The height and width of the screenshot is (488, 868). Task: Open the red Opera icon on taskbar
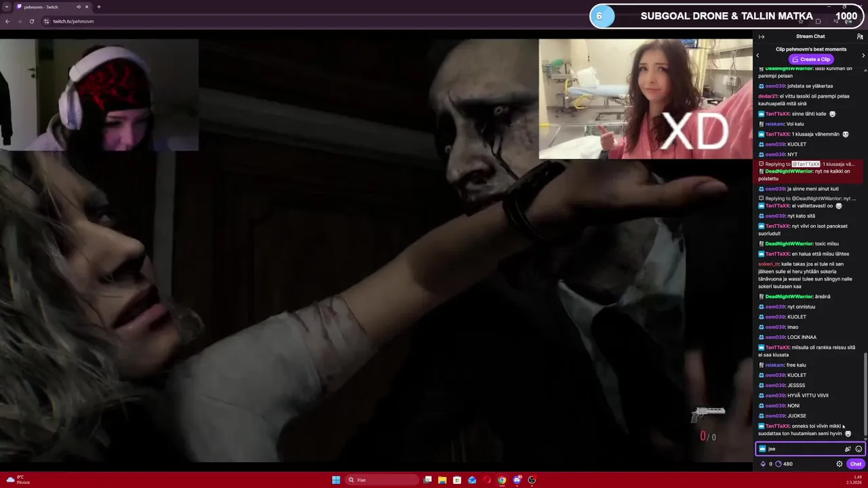[x=487, y=480]
